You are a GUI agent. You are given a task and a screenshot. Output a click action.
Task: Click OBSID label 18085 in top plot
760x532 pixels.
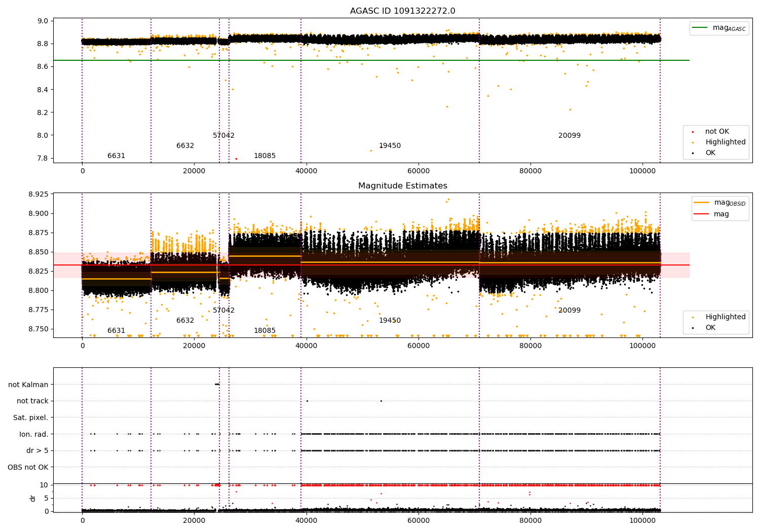click(264, 156)
